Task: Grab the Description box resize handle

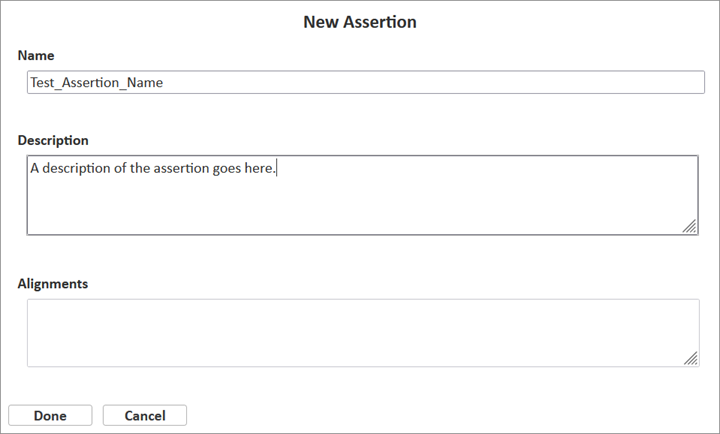Action: click(x=690, y=227)
